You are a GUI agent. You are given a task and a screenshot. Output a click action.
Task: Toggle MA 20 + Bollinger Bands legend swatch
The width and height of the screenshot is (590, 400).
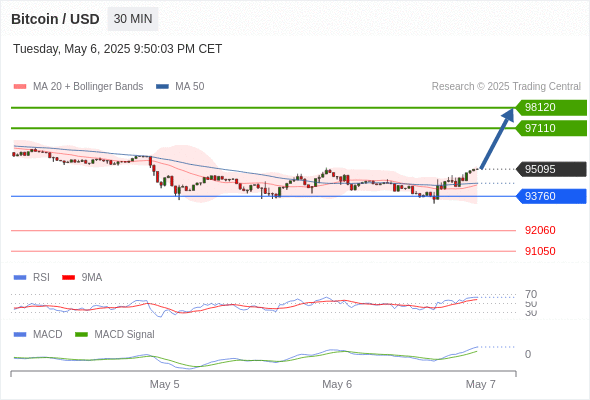20,87
